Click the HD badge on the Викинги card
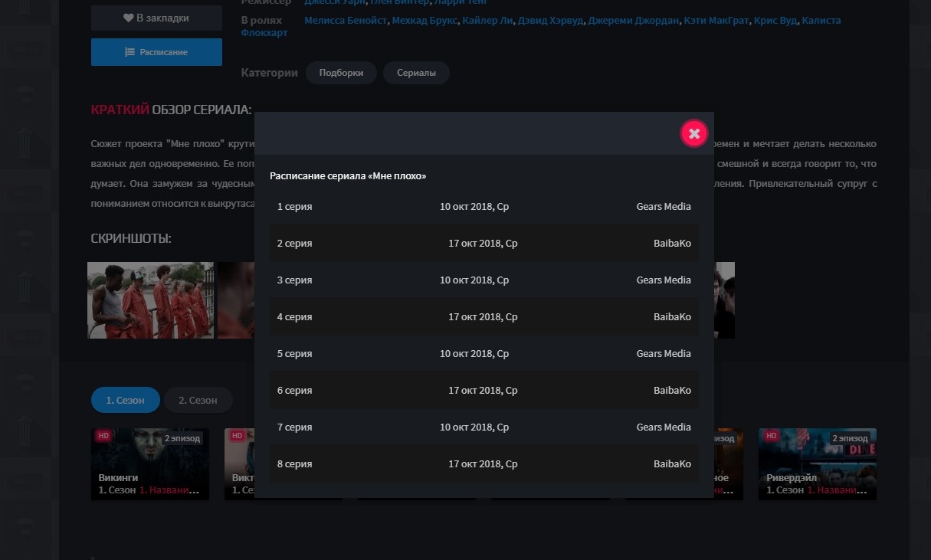The width and height of the screenshot is (931, 560). click(x=103, y=436)
